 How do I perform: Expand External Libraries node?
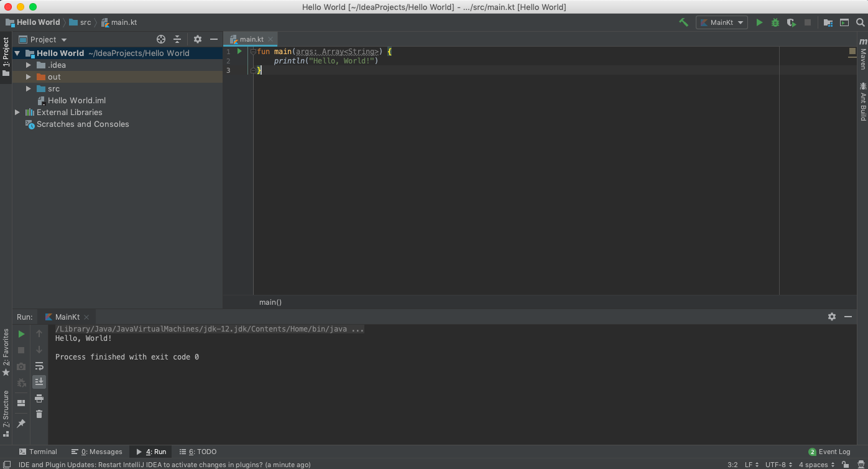pos(17,112)
